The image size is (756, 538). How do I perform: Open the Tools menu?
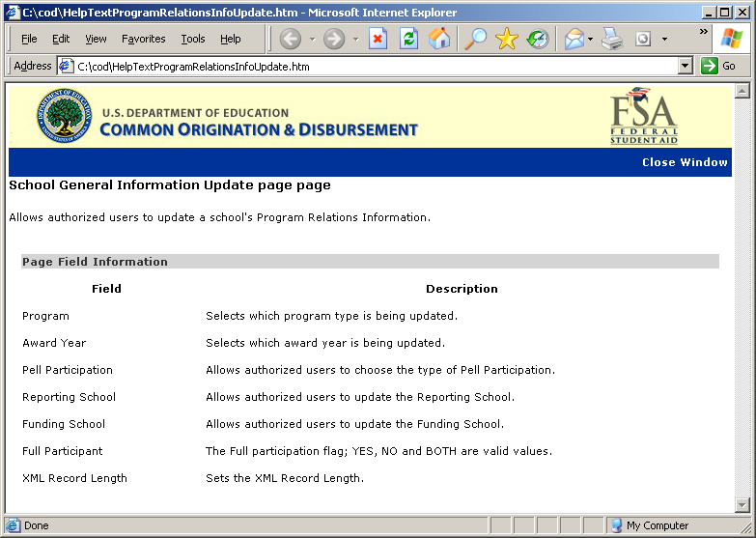(193, 39)
